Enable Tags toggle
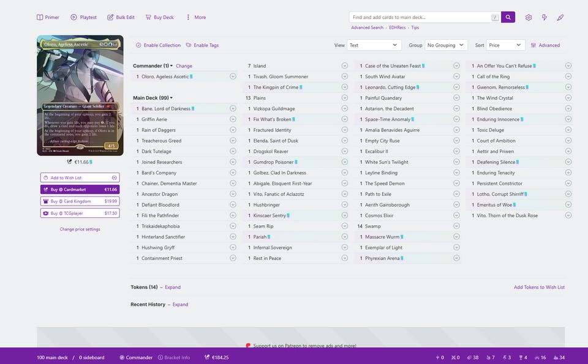This screenshot has height=364, width=588. 203,45
